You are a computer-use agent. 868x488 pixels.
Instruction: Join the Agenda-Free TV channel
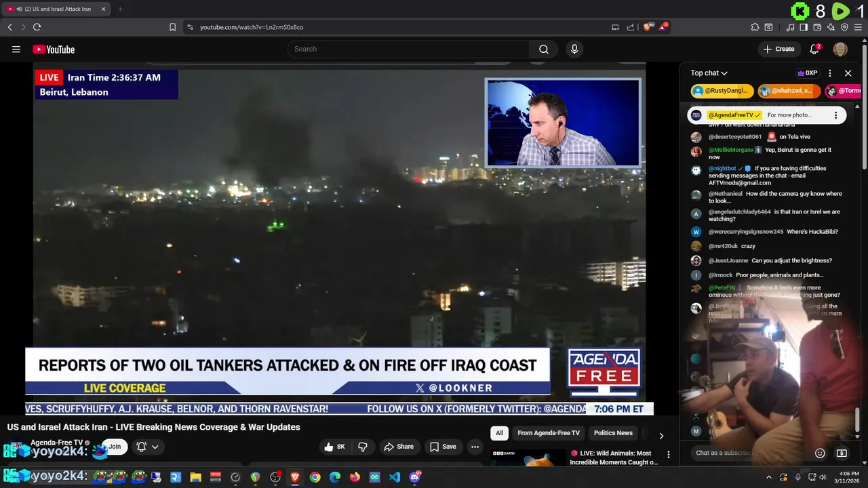115,447
